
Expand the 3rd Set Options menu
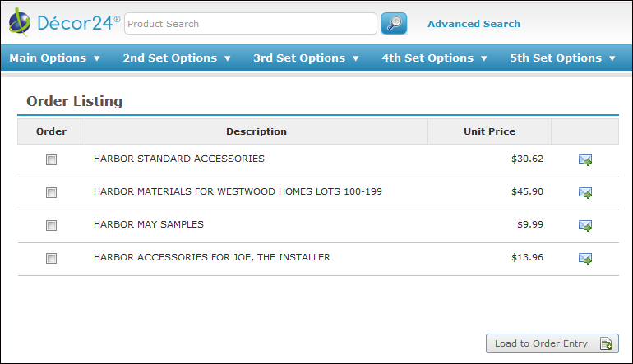(306, 58)
